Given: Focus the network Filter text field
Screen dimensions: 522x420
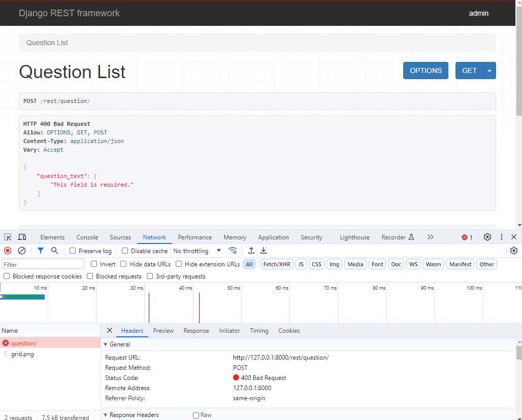Looking at the screenshot, I should tap(43, 264).
